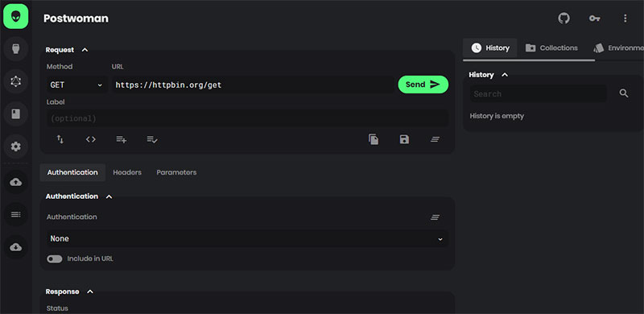Open the GET method dropdown

(x=76, y=85)
